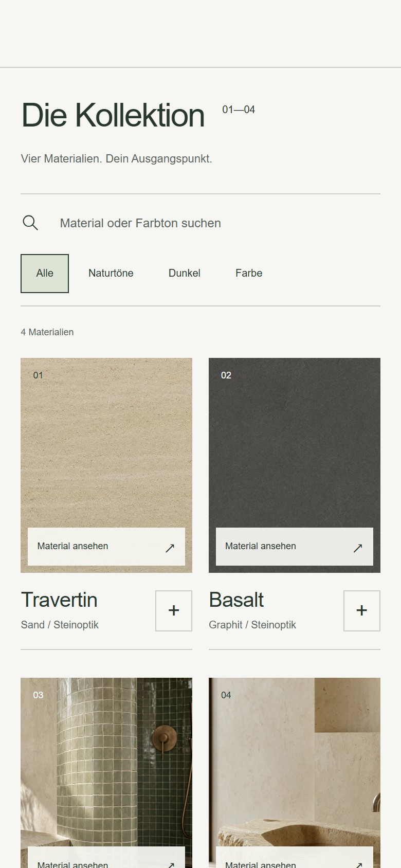Focus the Material oder Farbton suchen field
This screenshot has width=401, height=868.
(220, 223)
